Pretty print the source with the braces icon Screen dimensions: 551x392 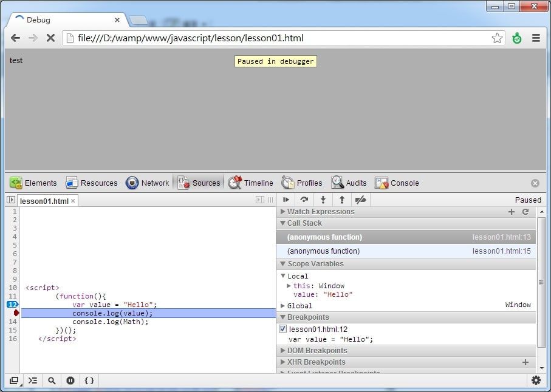pos(89,380)
